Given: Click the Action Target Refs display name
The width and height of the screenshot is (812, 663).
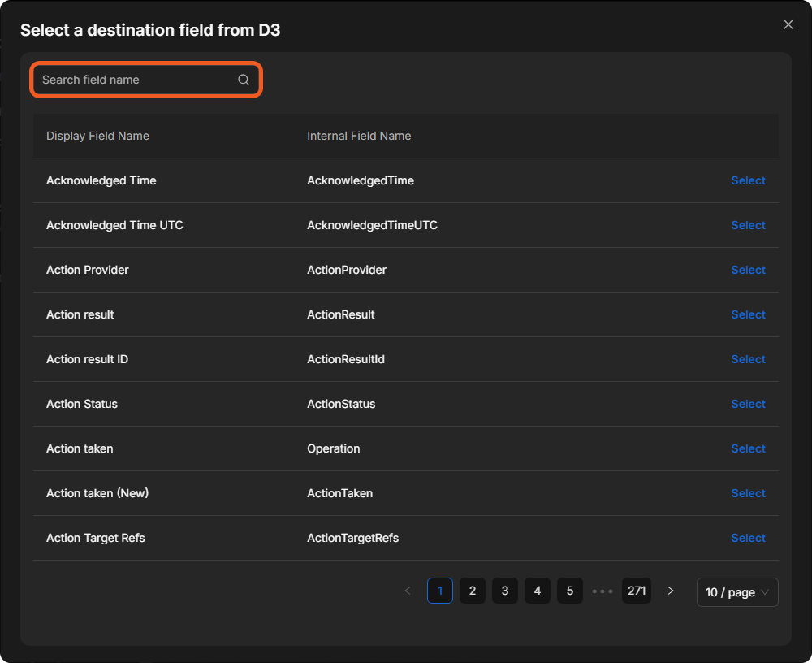Looking at the screenshot, I should 95,538.
